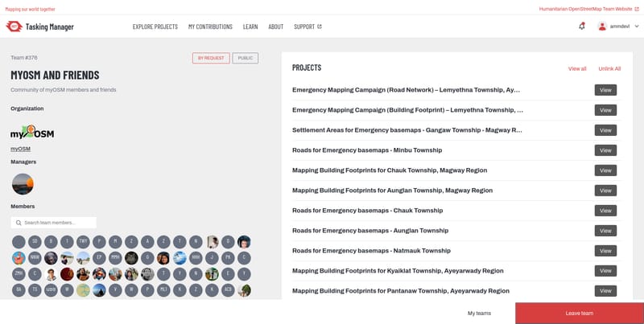Open the member avatar labeled ACB
The width and height of the screenshot is (644, 324).
[228, 290]
